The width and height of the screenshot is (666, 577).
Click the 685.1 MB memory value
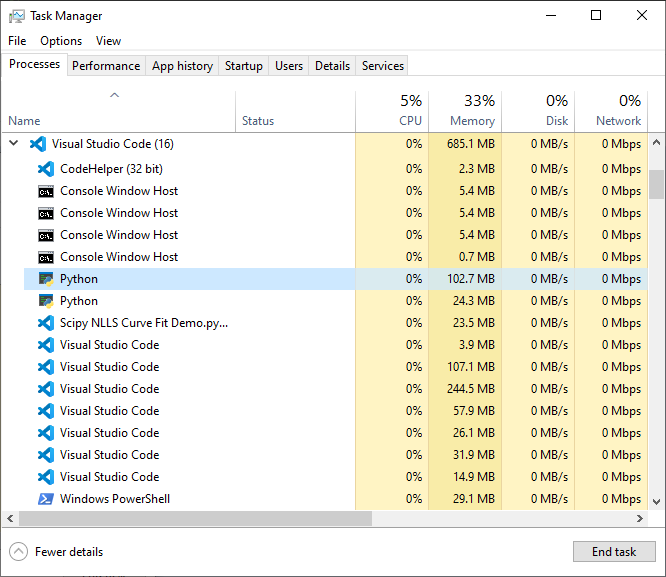click(471, 144)
